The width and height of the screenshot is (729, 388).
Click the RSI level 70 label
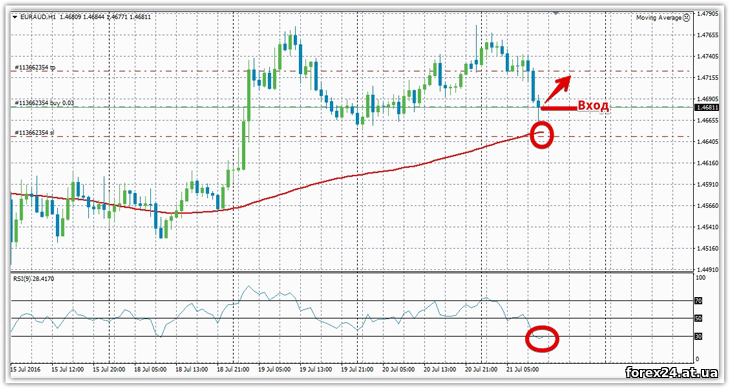698,301
